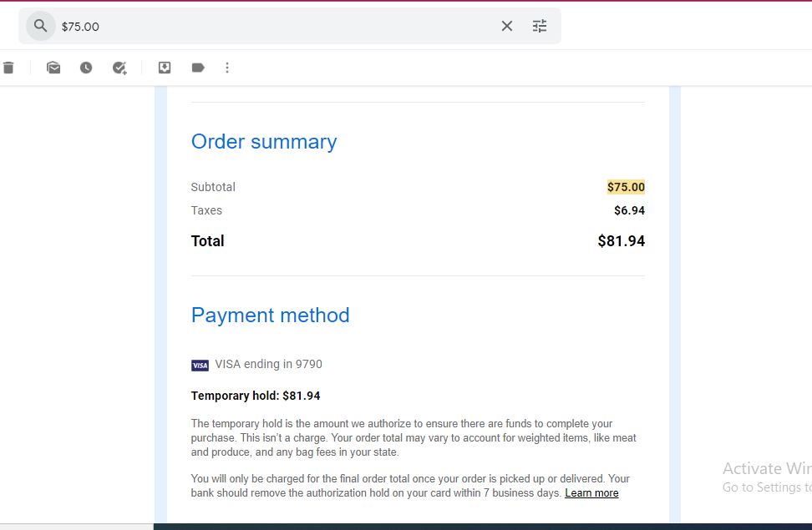812x530 pixels.
Task: Open the More options three-dot menu
Action: [227, 68]
